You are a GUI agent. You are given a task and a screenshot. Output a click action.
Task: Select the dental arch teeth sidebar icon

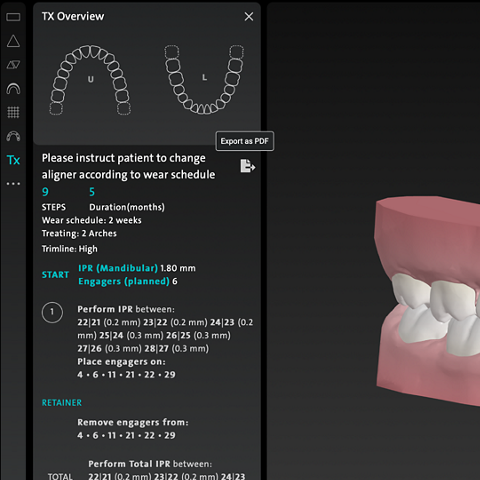[13, 136]
